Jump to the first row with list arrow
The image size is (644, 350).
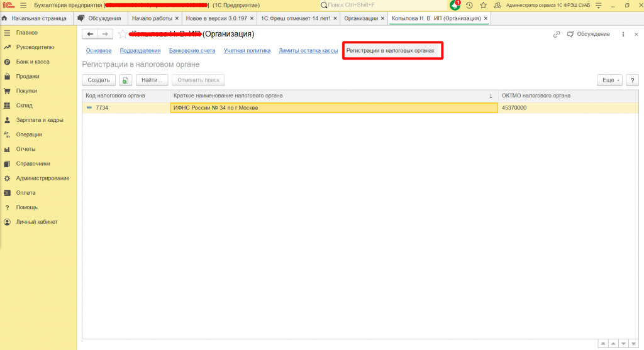603,344
